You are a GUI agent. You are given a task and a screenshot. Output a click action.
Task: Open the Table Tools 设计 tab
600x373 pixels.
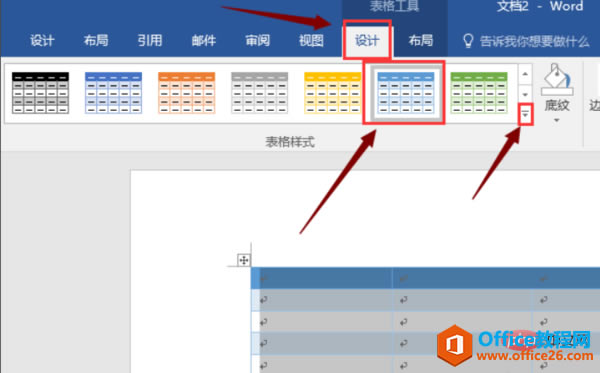[367, 40]
